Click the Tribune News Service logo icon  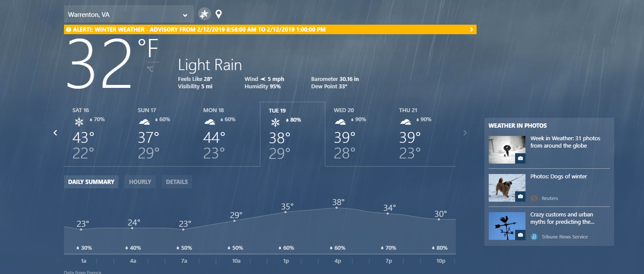pyautogui.click(x=534, y=237)
